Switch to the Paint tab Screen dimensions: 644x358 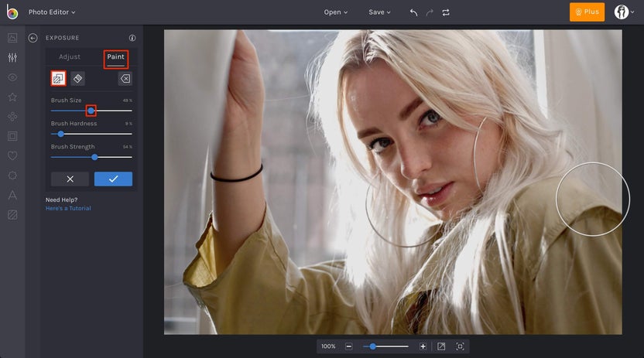tap(115, 57)
